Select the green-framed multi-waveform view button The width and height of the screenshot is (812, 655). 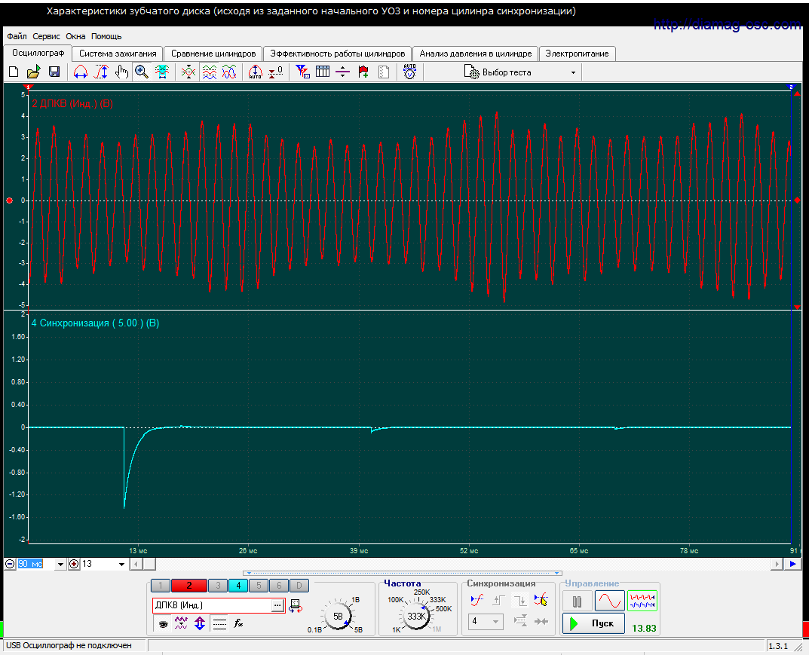click(x=642, y=601)
